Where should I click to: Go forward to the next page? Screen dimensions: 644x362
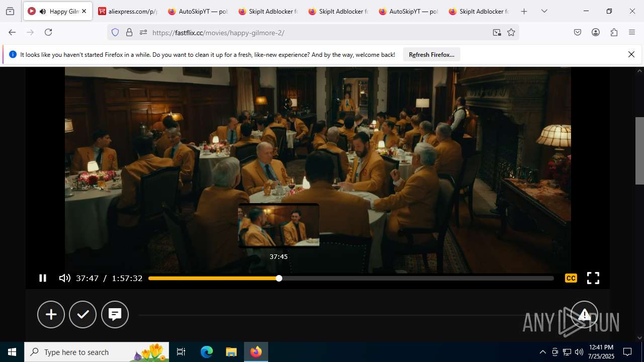(x=30, y=32)
